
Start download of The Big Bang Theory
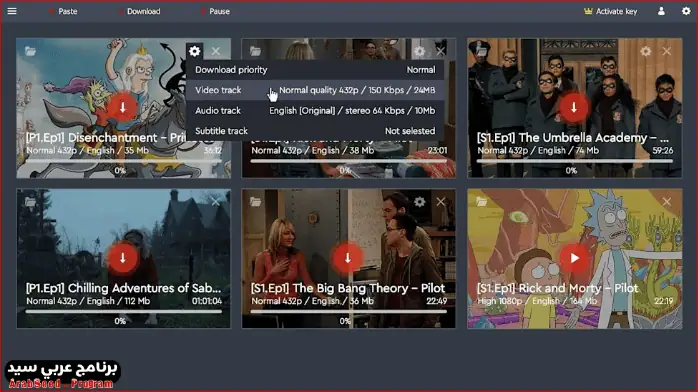point(348,258)
